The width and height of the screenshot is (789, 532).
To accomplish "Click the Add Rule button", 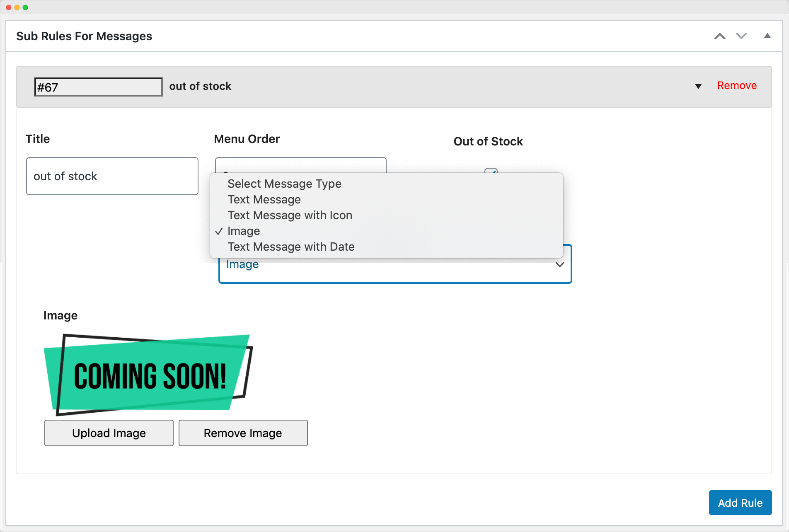I will pyautogui.click(x=740, y=503).
